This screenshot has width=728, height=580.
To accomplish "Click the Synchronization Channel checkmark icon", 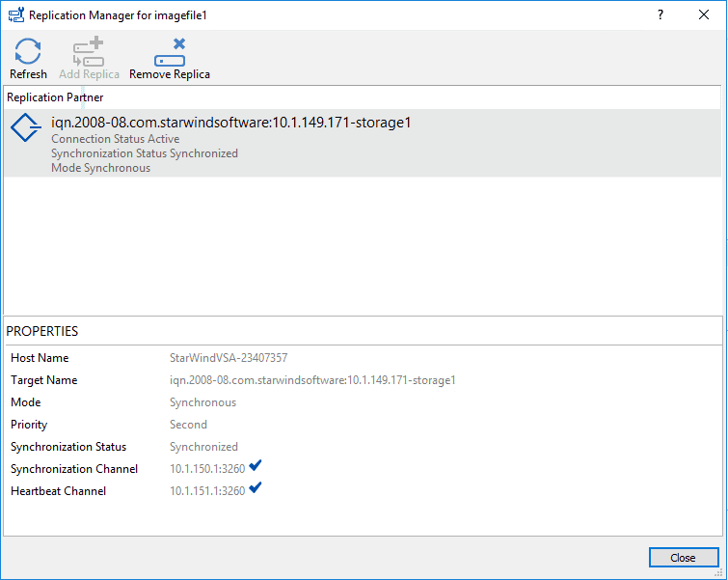I will (x=256, y=467).
